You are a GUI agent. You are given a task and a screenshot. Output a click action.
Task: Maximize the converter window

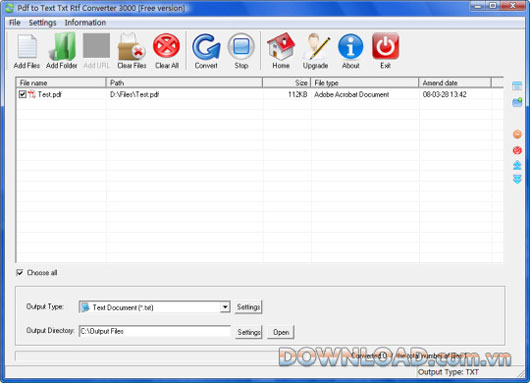pos(493,5)
